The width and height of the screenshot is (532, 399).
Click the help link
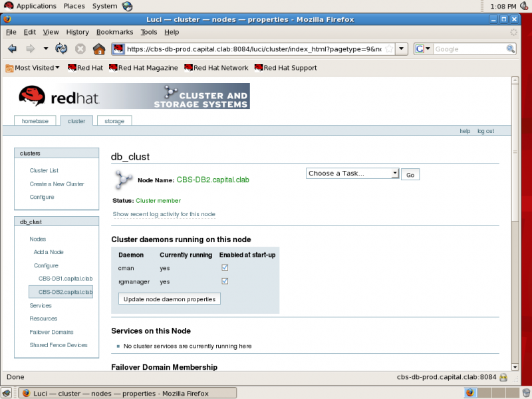[x=465, y=131]
